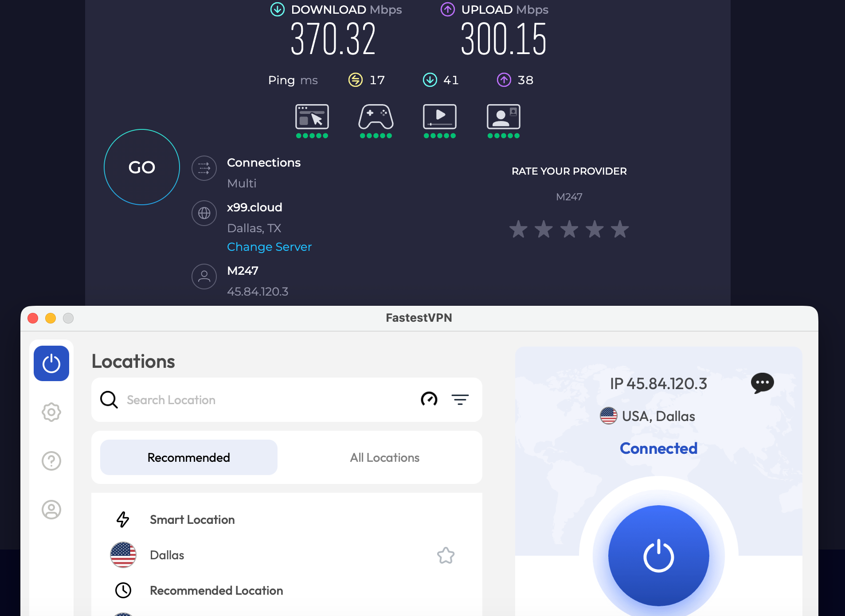Screen dimensions: 845x616
Task: Open FastestVPN settings via gear icon
Action: tap(51, 412)
